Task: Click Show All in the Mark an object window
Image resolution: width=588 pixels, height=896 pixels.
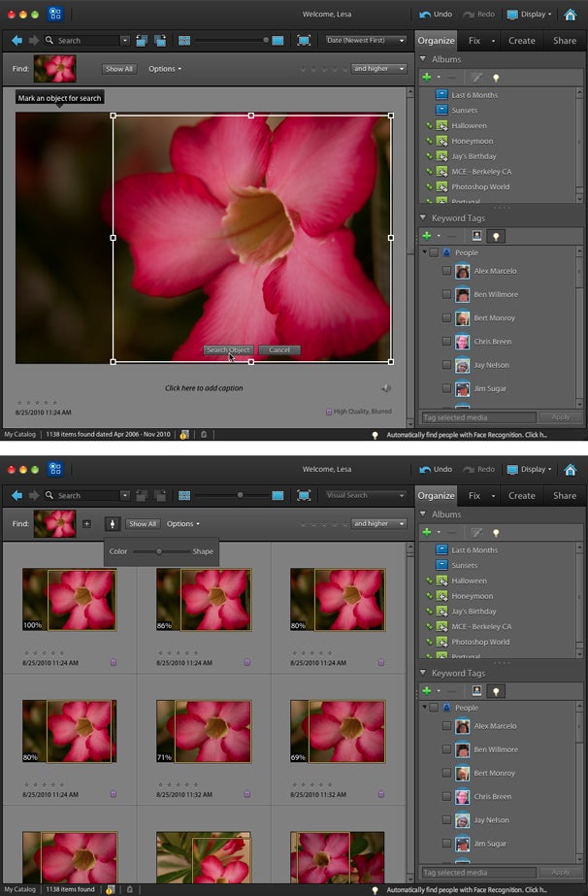Action: [118, 69]
